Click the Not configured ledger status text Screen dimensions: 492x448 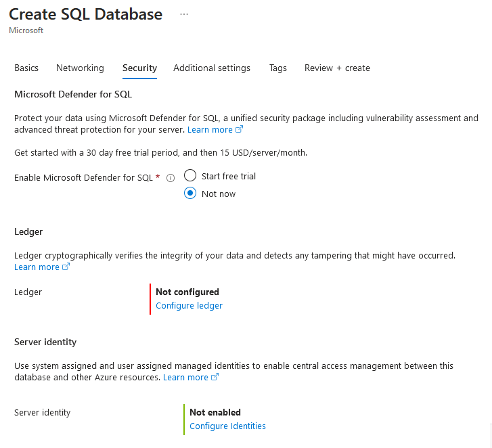coord(187,292)
